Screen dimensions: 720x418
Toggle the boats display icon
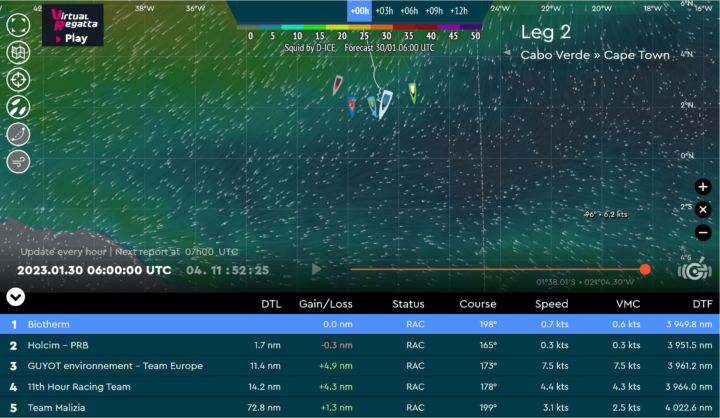coord(18,107)
